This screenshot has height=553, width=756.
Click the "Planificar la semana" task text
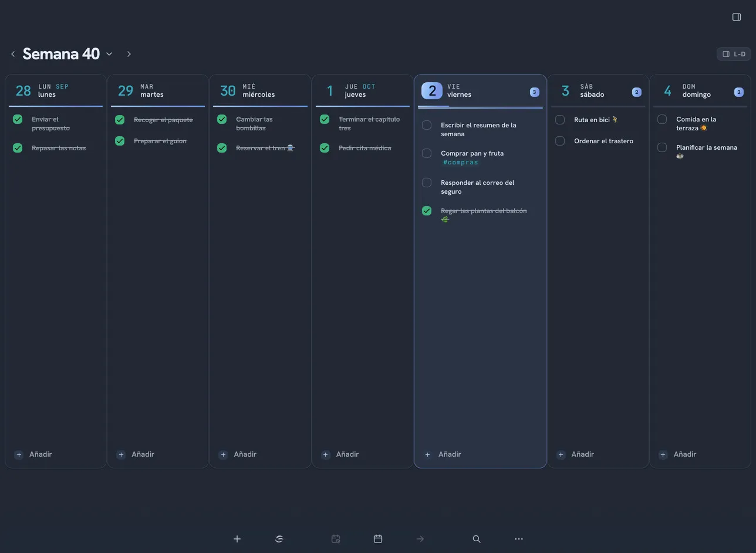click(x=707, y=151)
